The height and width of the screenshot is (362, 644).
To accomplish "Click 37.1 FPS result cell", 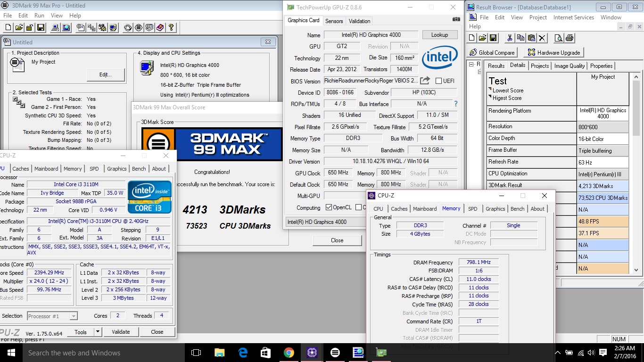I will 603,233.
